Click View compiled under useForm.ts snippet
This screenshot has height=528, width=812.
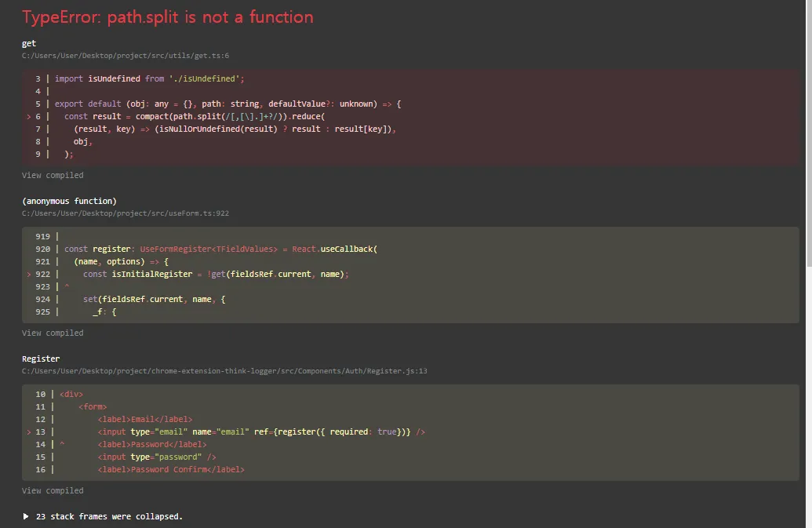53,333
